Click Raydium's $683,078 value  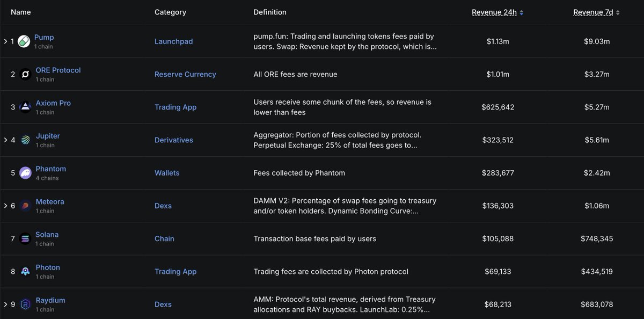tap(597, 305)
